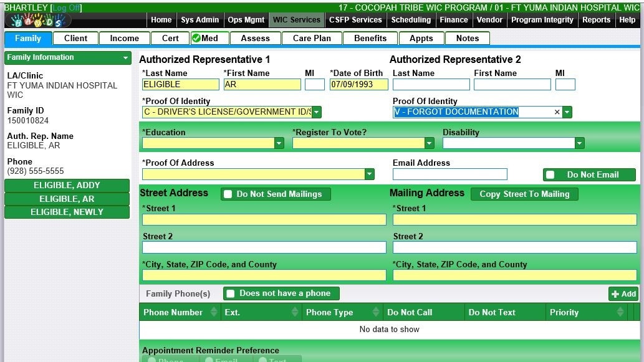Click the green checkmark on Med tab
644x362 pixels.
coord(196,38)
